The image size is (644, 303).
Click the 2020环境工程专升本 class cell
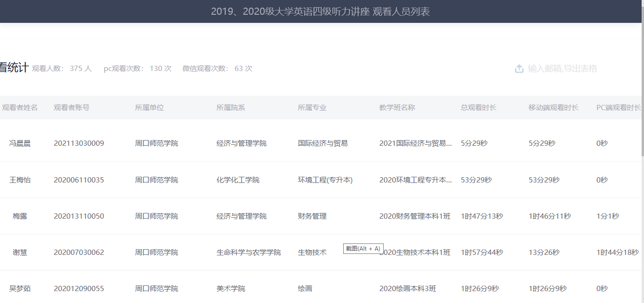pos(416,180)
